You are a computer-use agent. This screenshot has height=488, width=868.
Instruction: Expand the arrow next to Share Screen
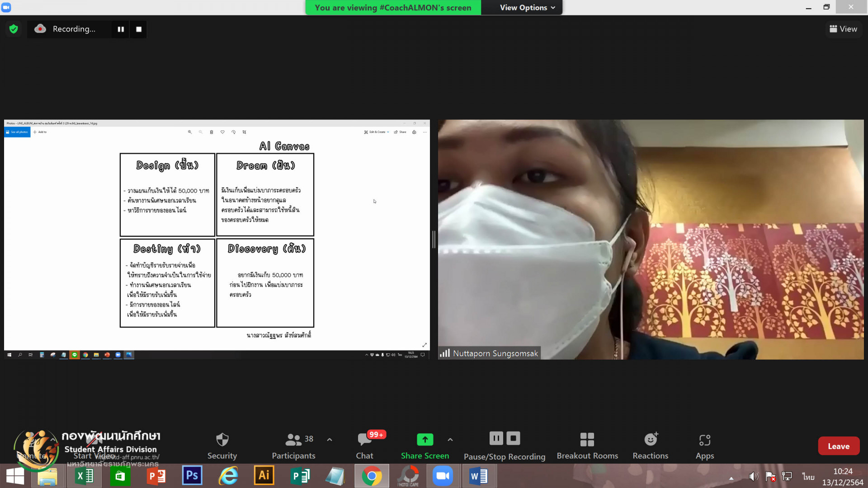point(450,439)
